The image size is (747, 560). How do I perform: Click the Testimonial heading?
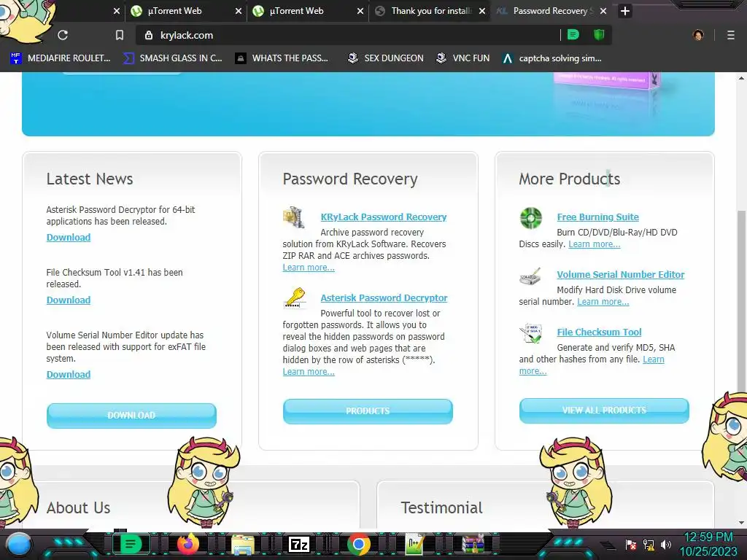point(441,508)
